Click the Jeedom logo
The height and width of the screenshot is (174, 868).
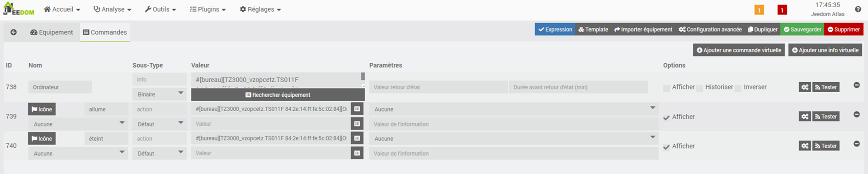(19, 9)
